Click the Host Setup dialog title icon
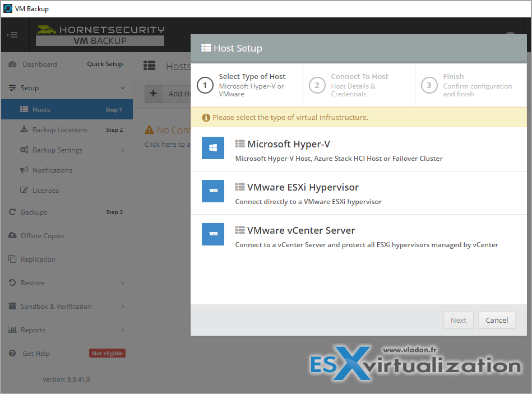The image size is (532, 394). click(206, 48)
